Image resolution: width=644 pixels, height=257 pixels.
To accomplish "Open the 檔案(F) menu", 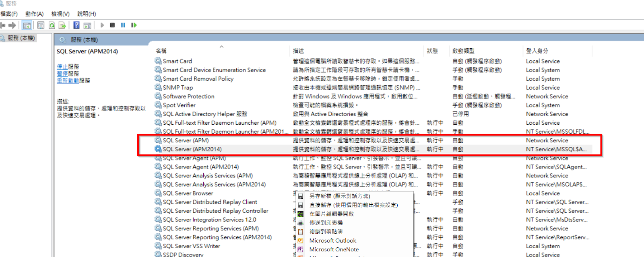I will [x=9, y=14].
